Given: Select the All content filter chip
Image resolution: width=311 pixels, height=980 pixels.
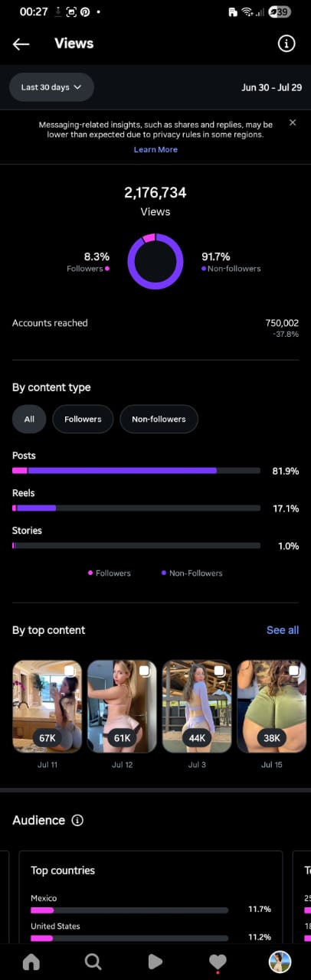Looking at the screenshot, I should click(29, 419).
